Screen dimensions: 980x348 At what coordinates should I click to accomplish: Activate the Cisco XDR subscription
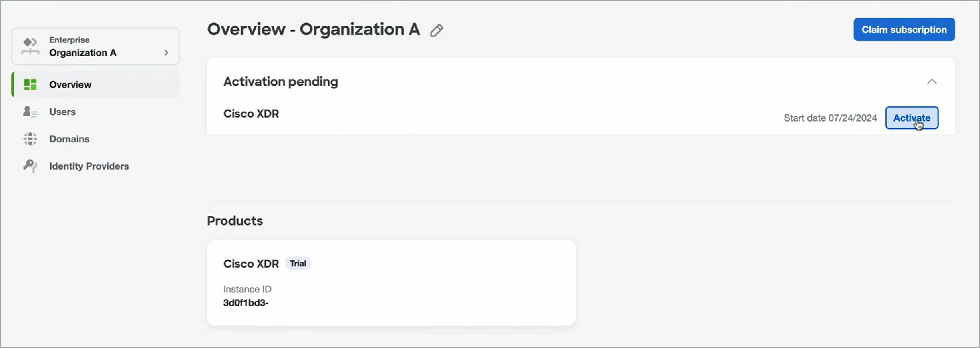912,118
